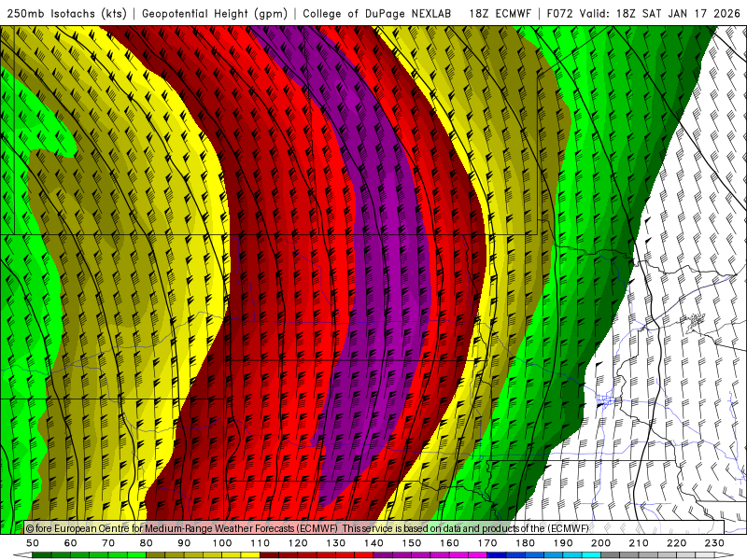The height and width of the screenshot is (560, 747).
Task: Select the 170 value on color scale
Action: (487, 543)
